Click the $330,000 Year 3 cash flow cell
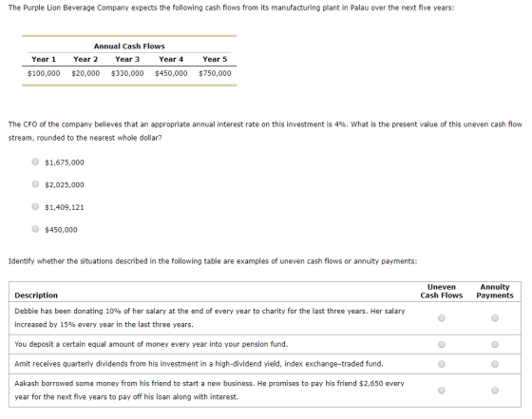The image size is (532, 419). coord(127,73)
